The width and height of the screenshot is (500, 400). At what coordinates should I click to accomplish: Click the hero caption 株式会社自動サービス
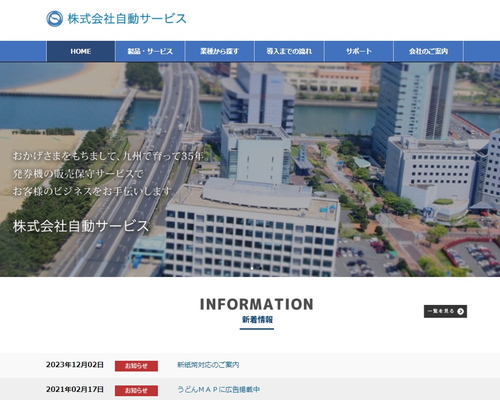click(81, 226)
